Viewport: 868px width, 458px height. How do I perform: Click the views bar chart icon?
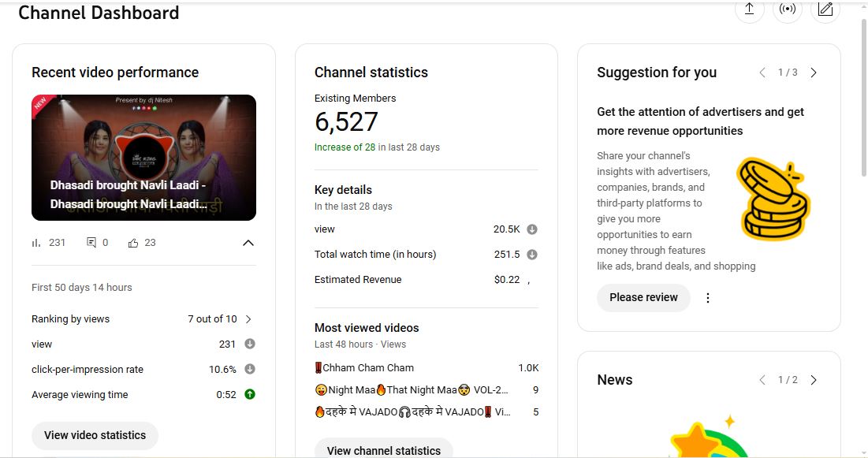[x=36, y=243]
